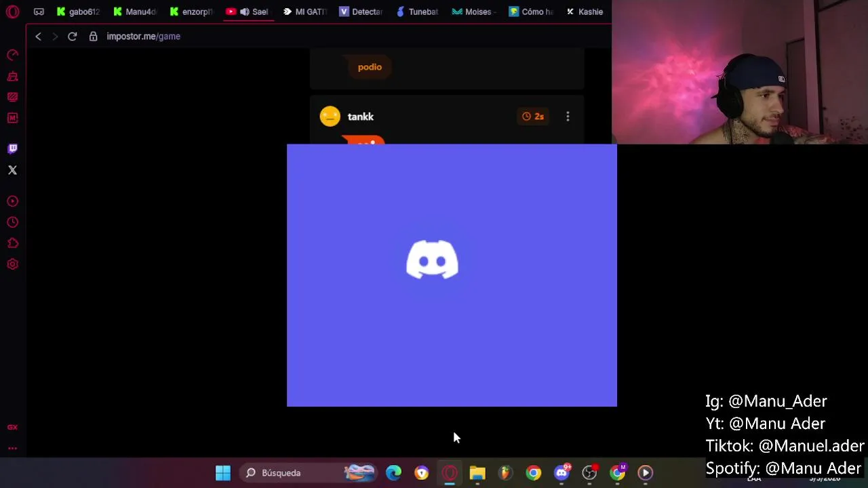The height and width of the screenshot is (488, 868).
Task: Switch to the Kashie tab
Action: pyautogui.click(x=585, y=12)
